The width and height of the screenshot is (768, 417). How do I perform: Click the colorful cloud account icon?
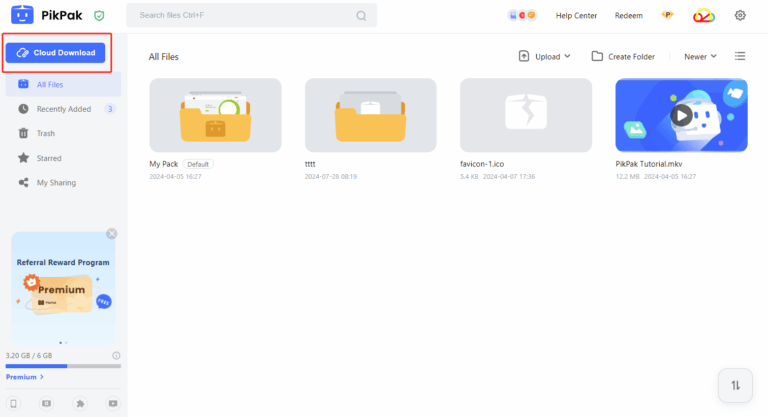(704, 15)
